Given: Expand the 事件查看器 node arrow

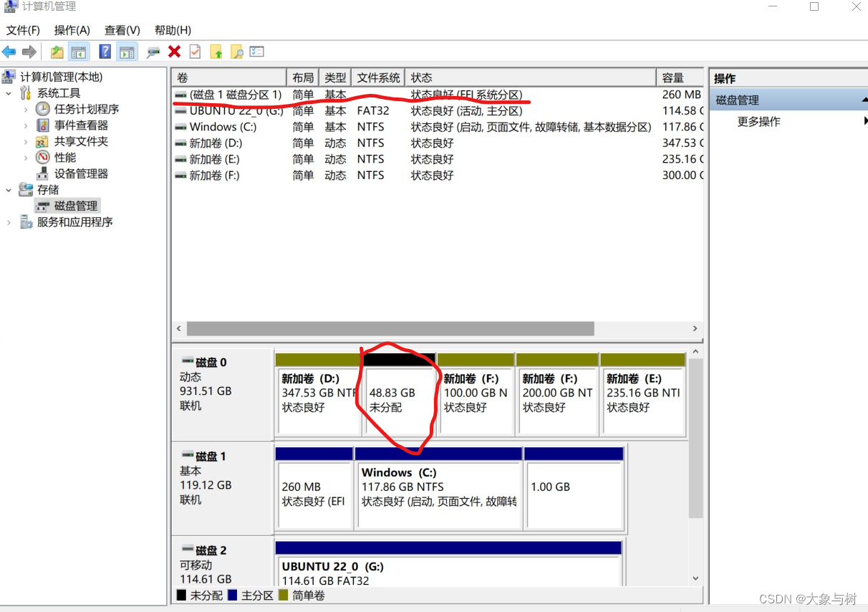Looking at the screenshot, I should click(x=26, y=125).
